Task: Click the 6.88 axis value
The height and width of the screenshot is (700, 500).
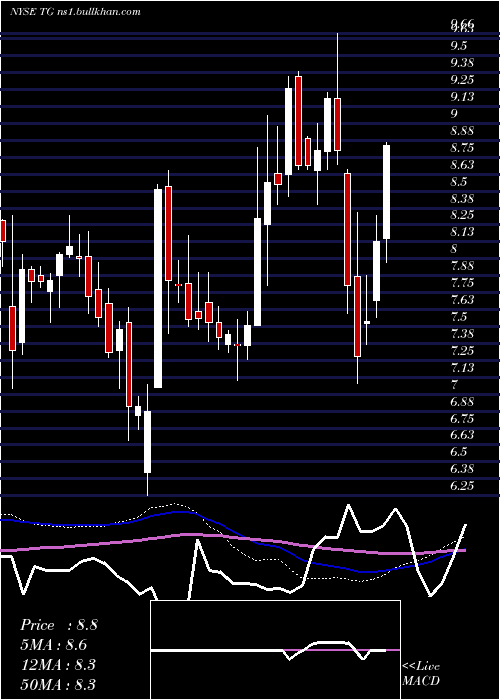Action: (462, 401)
